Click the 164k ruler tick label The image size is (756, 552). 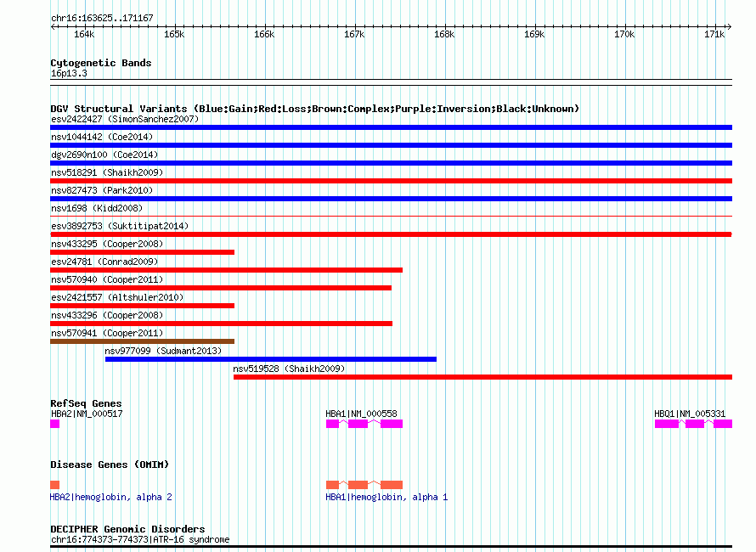[84, 34]
